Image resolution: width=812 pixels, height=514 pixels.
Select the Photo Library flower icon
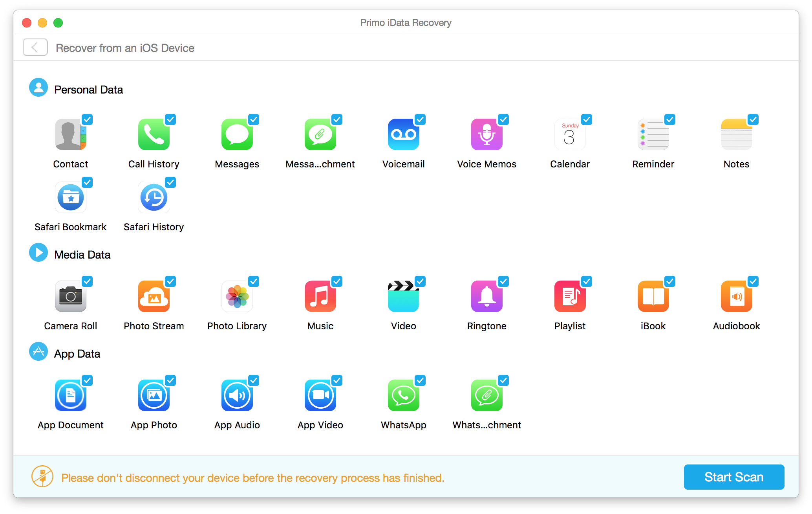coord(237,296)
